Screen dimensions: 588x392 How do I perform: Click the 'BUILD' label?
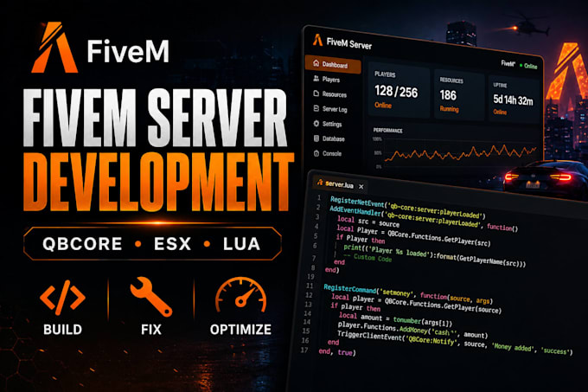[62, 330]
